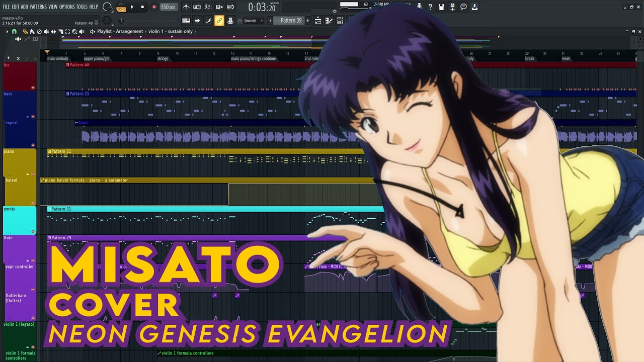This screenshot has height=362, width=644.
Task: Toggle mute dot on export track
Action: 33,145
